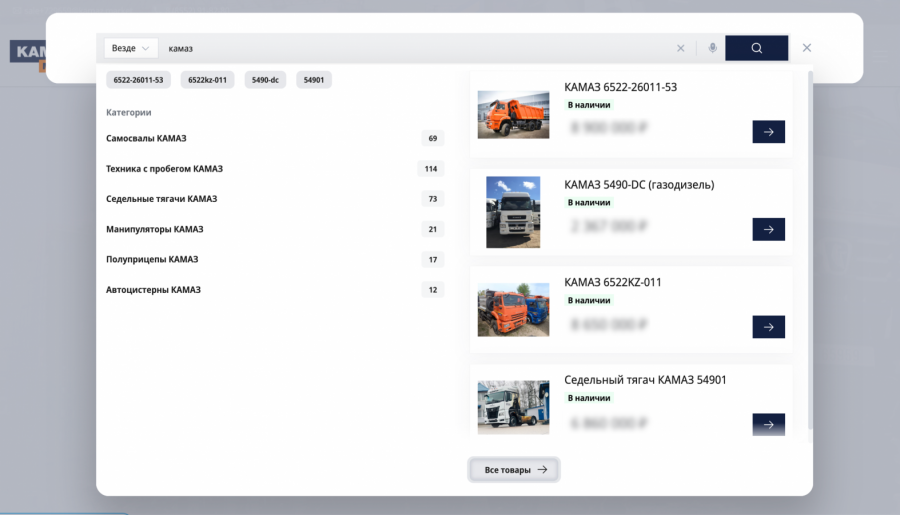Open arrow button for КАМАЗ 5490-DC

tap(768, 229)
